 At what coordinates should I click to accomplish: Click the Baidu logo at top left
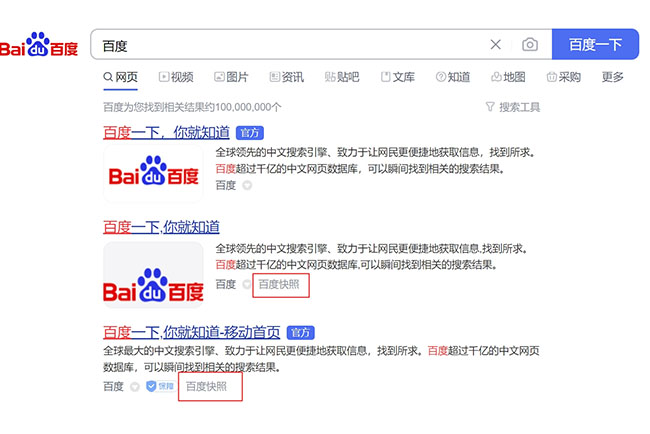click(39, 44)
